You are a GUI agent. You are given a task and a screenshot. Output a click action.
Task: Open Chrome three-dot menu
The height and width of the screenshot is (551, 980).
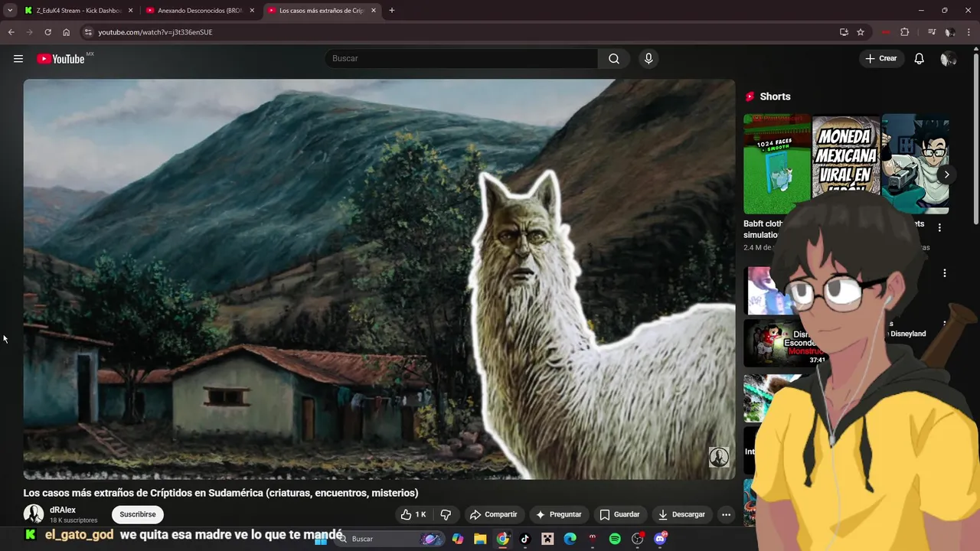coord(969,32)
